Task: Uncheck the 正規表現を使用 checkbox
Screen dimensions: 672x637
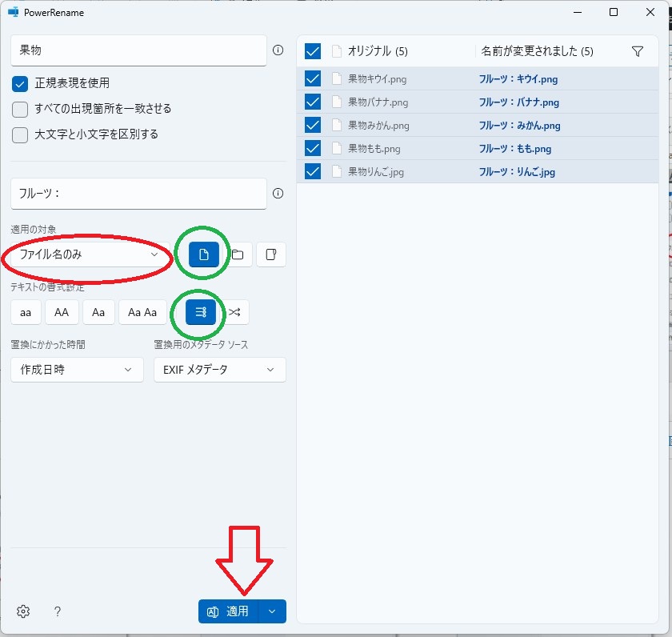Action: (x=20, y=83)
